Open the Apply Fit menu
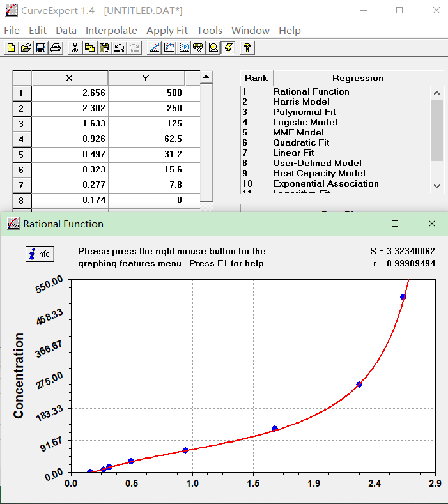The width and height of the screenshot is (448, 504). [x=167, y=31]
